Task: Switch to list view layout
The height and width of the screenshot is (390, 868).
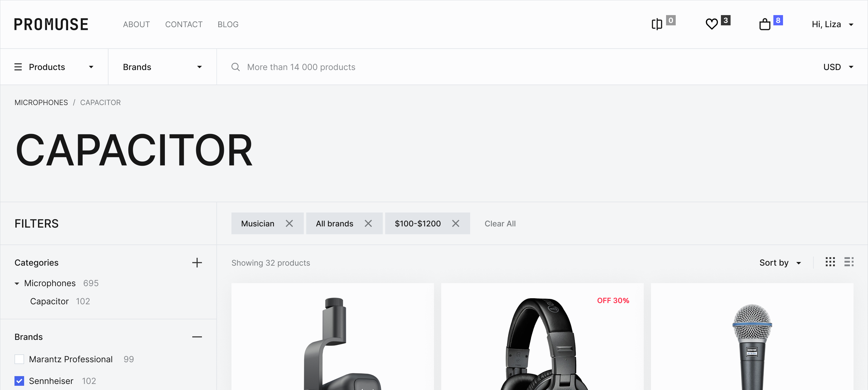Action: click(849, 262)
